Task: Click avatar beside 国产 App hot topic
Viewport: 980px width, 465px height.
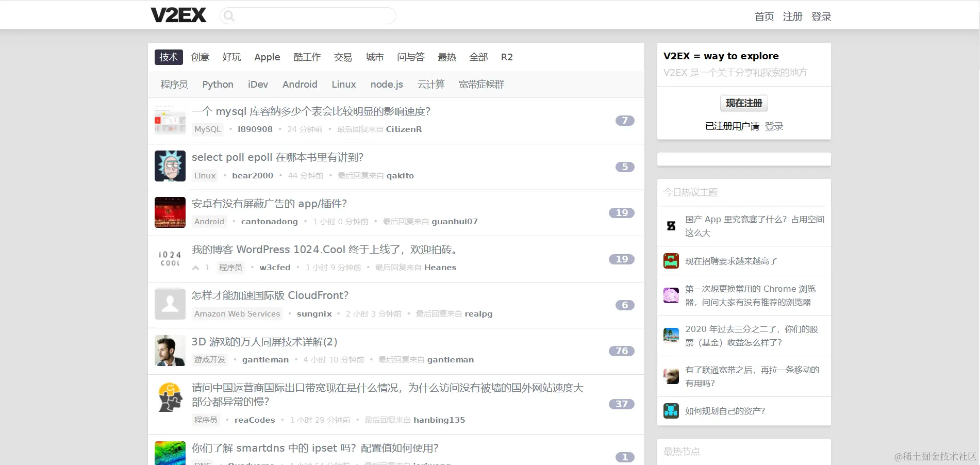Action: click(671, 226)
